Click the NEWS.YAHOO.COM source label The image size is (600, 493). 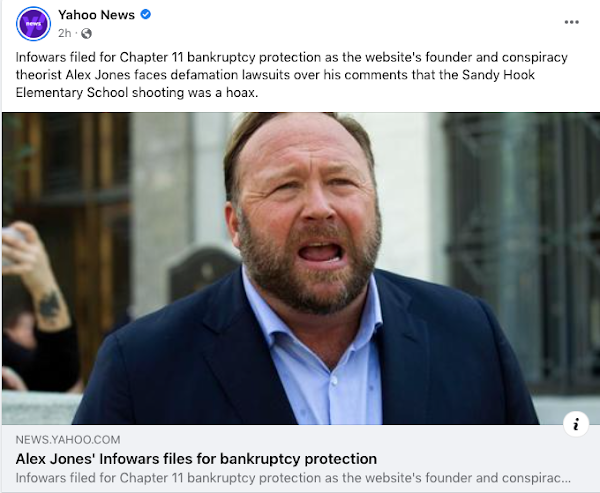68,439
